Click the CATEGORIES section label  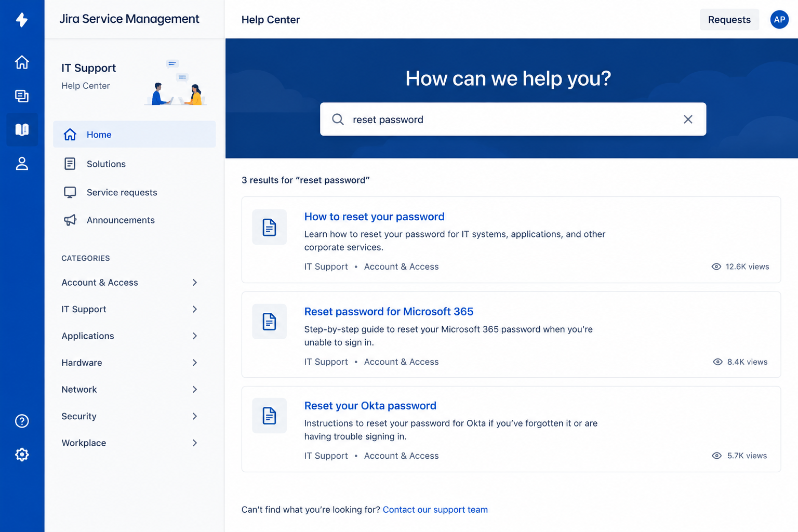(86, 258)
